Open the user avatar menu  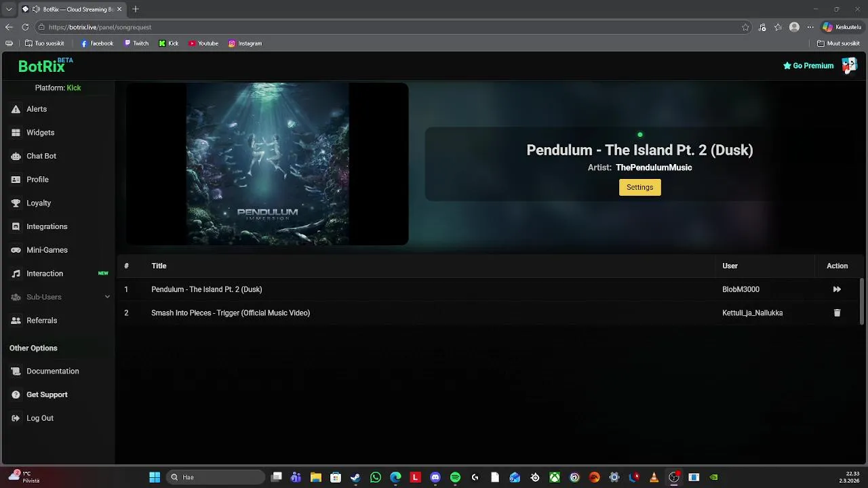tap(849, 65)
